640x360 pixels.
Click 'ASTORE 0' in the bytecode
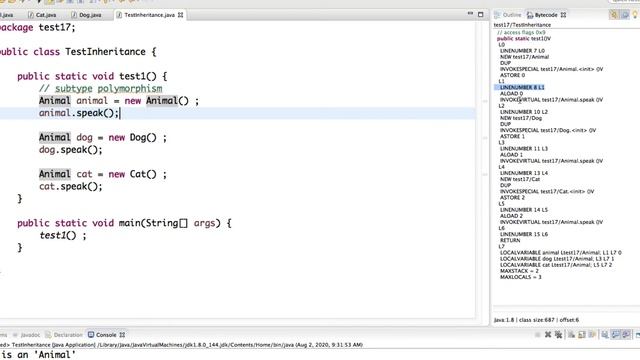point(513,75)
